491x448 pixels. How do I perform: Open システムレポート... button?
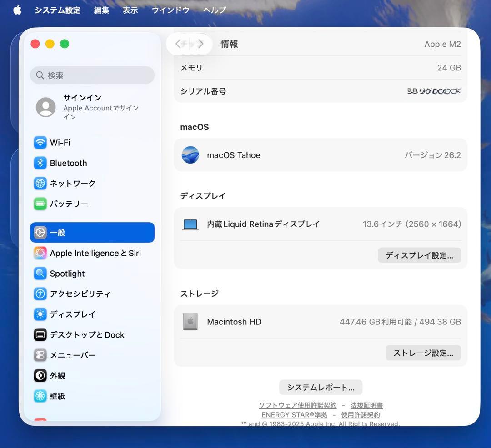(321, 387)
